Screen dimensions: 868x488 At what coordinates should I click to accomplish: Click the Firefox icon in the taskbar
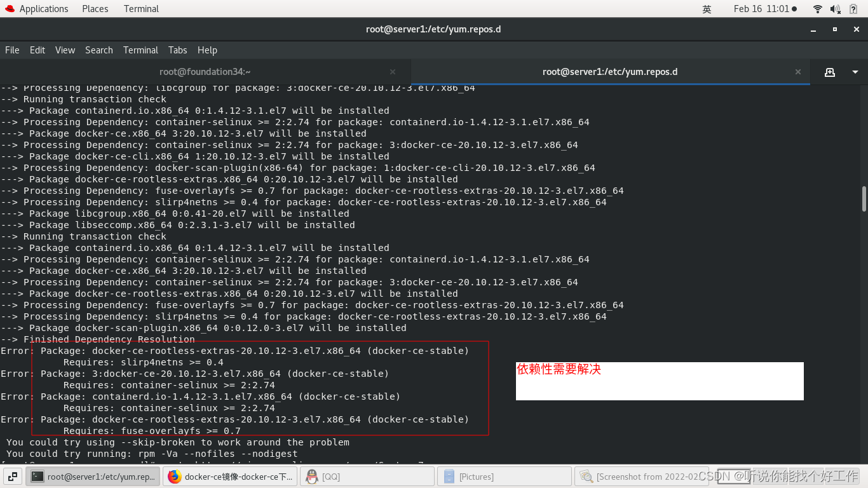pyautogui.click(x=174, y=477)
